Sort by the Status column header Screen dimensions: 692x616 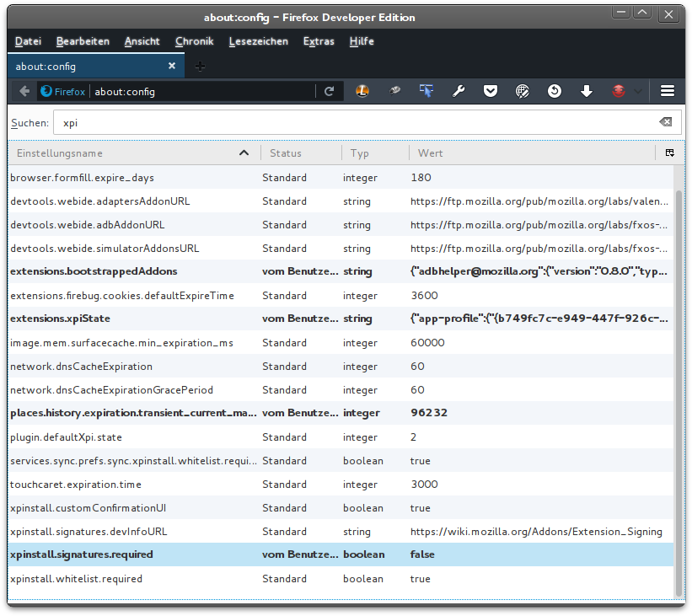(301, 153)
